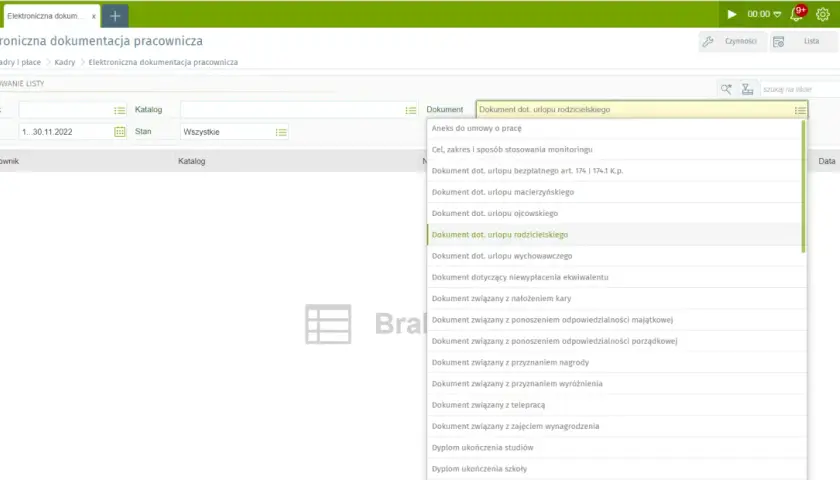Go to Kadry i płace breadcrumb link
This screenshot has height=480, width=840.
tap(20, 62)
